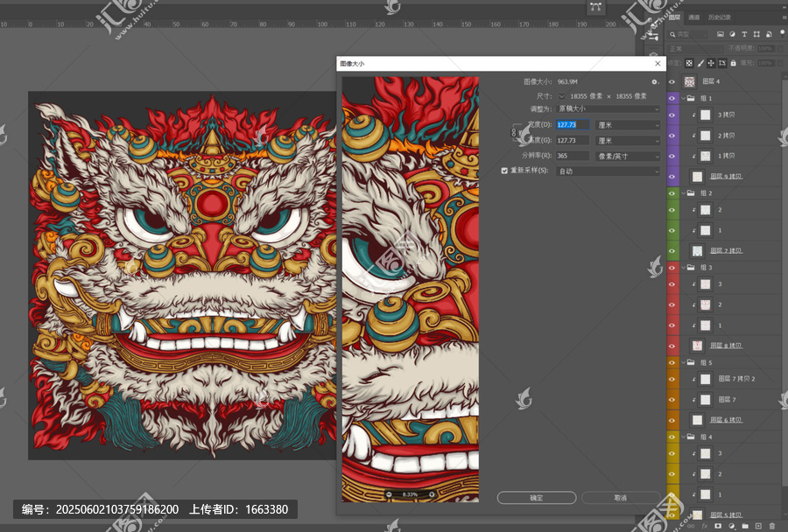Hide layer 图层 4

672,81
